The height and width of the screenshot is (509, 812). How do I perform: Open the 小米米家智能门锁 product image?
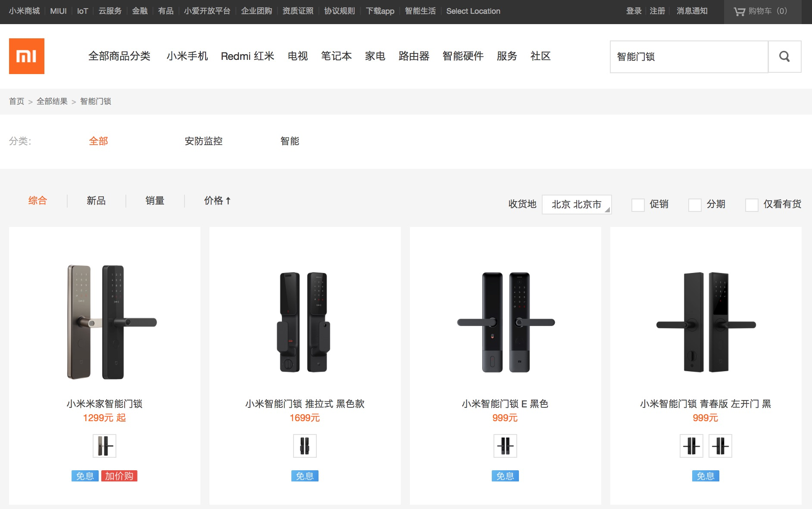(112, 322)
